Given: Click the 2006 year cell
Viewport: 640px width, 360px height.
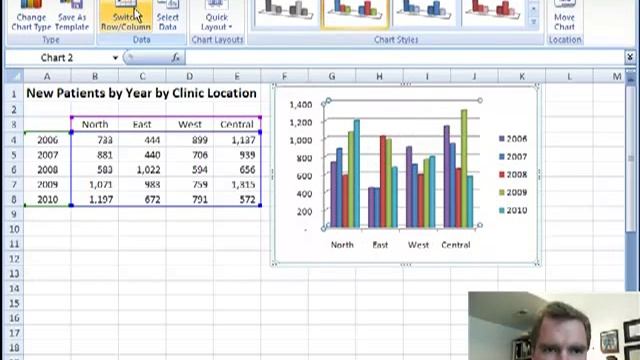Looking at the screenshot, I should tap(47, 140).
